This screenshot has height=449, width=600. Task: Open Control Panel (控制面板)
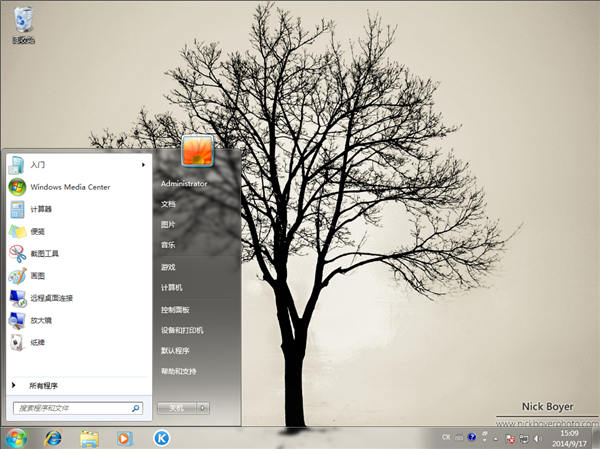pyautogui.click(x=175, y=310)
